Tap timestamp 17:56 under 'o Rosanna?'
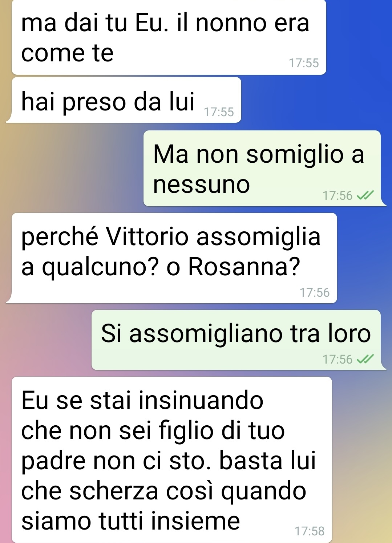Screen dimensions: 392x543 [315, 292]
